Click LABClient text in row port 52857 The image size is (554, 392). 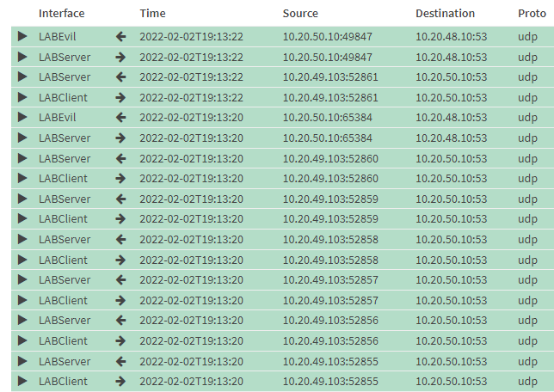pos(63,300)
